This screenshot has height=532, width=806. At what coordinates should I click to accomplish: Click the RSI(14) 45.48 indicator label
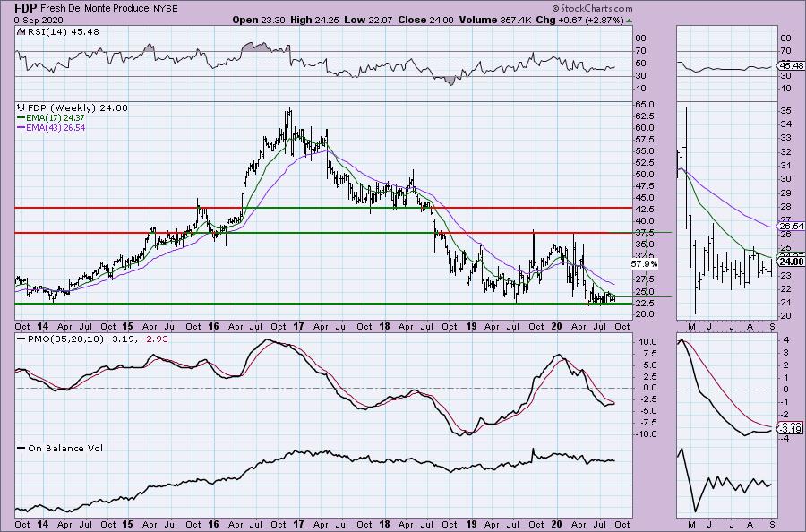tap(63, 32)
